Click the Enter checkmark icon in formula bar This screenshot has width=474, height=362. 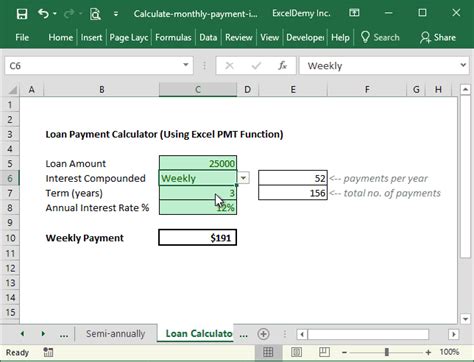click(256, 66)
